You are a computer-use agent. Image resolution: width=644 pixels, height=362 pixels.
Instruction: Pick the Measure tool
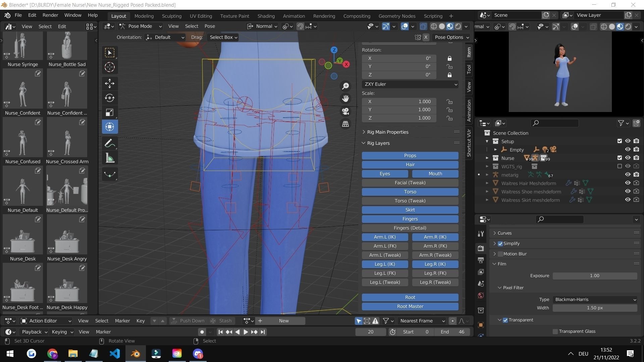110,158
